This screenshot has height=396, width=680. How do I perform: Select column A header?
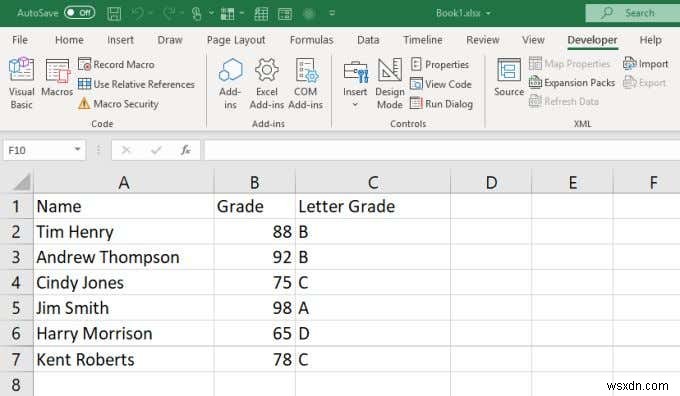124,182
